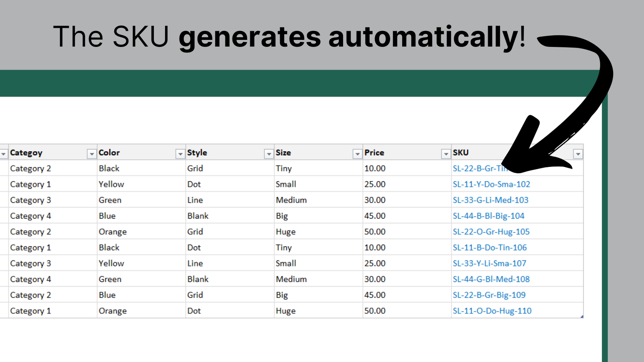Open the SL-11-Y-Do-Sma-102 hyperlink
Screen dimensions: 644x362
[x=491, y=184]
